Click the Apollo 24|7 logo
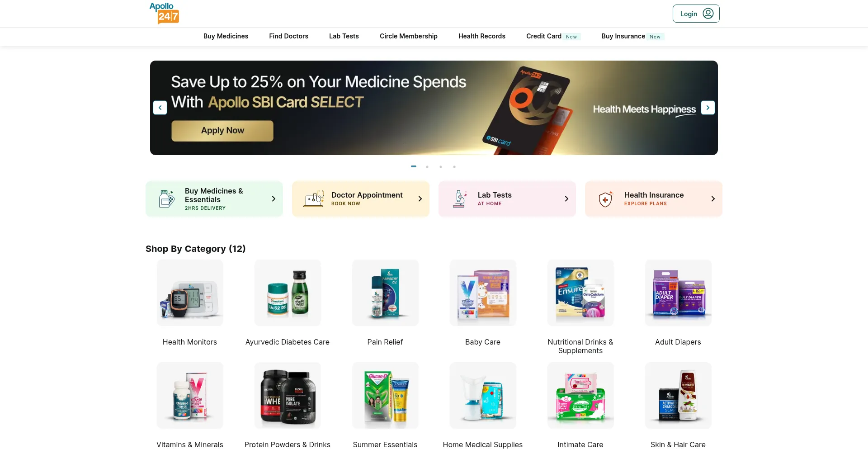Viewport: 868px width, 449px height. (x=164, y=13)
